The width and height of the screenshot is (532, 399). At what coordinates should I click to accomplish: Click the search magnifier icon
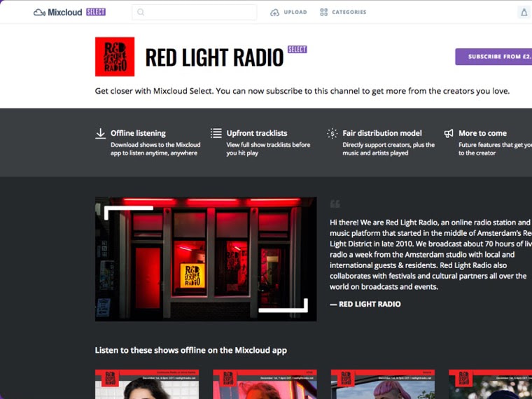141,12
